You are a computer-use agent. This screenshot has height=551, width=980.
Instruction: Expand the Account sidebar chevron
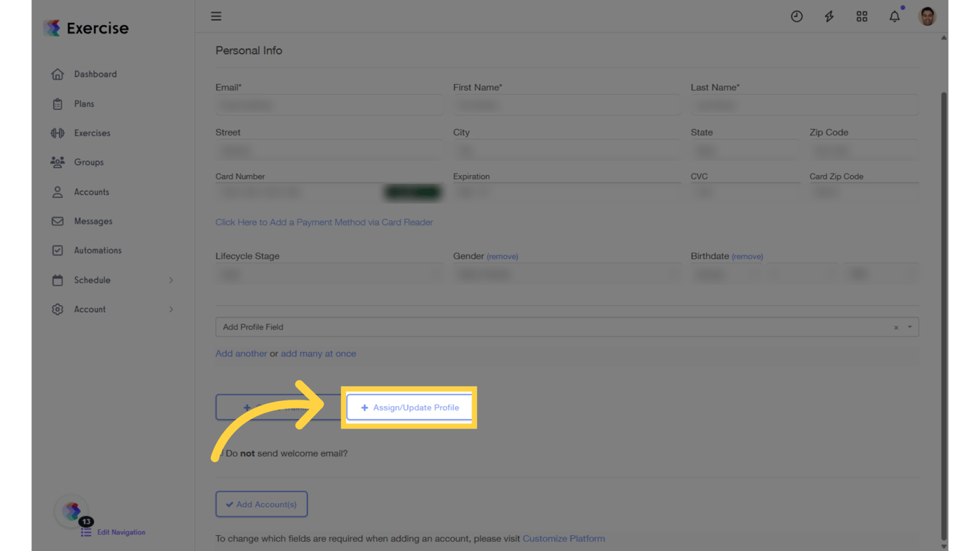point(171,309)
